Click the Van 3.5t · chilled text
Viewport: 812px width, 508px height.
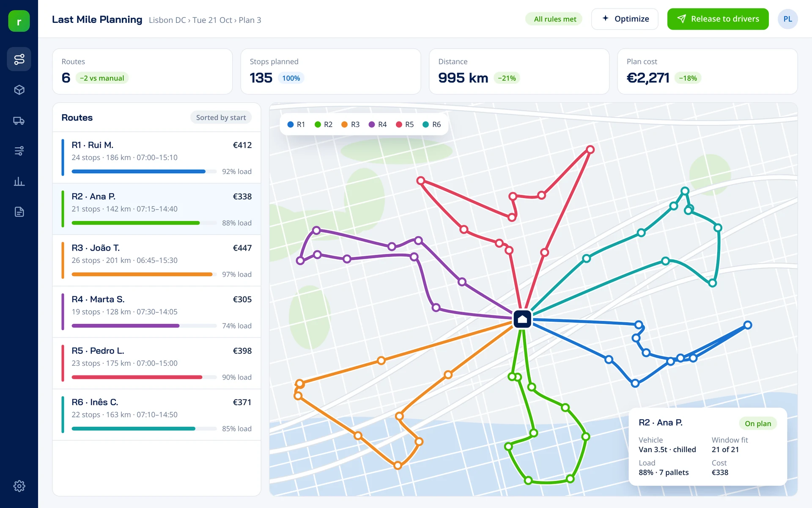(x=667, y=450)
